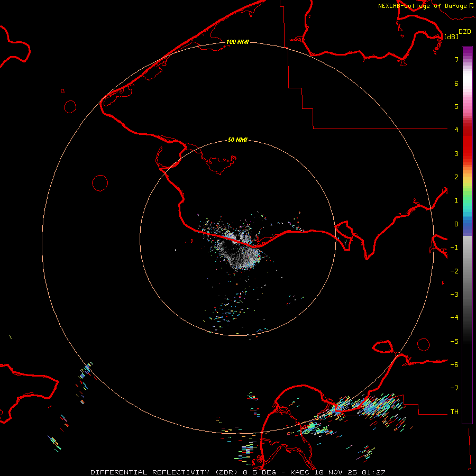
Task: Click the KAEC station identifier
Action: point(300,472)
